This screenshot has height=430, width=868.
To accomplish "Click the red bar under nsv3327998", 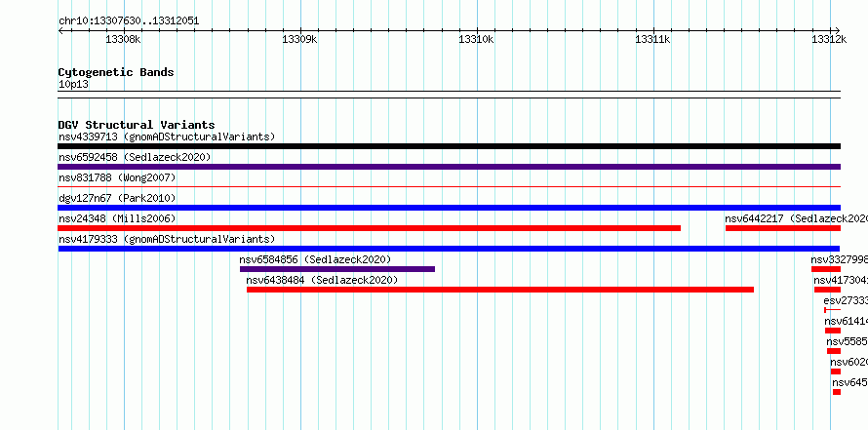I will pyautogui.click(x=826, y=269).
